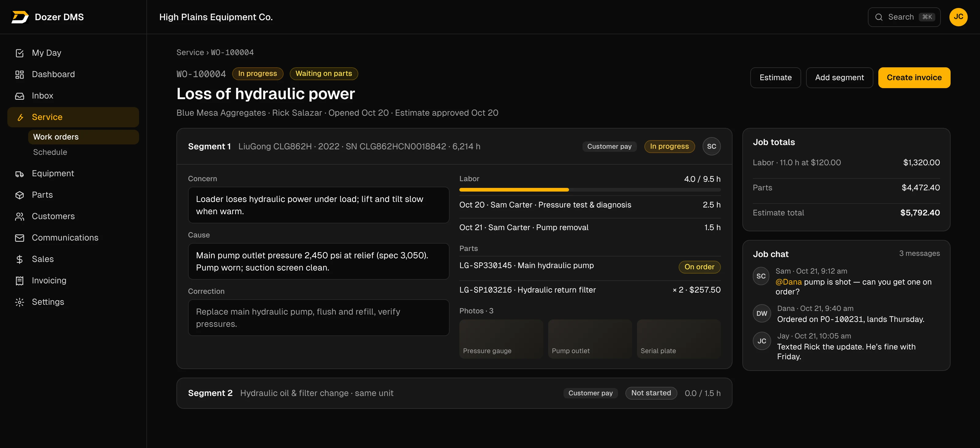Click into the Concern text field
Image resolution: width=980 pixels, height=448 pixels.
point(318,205)
